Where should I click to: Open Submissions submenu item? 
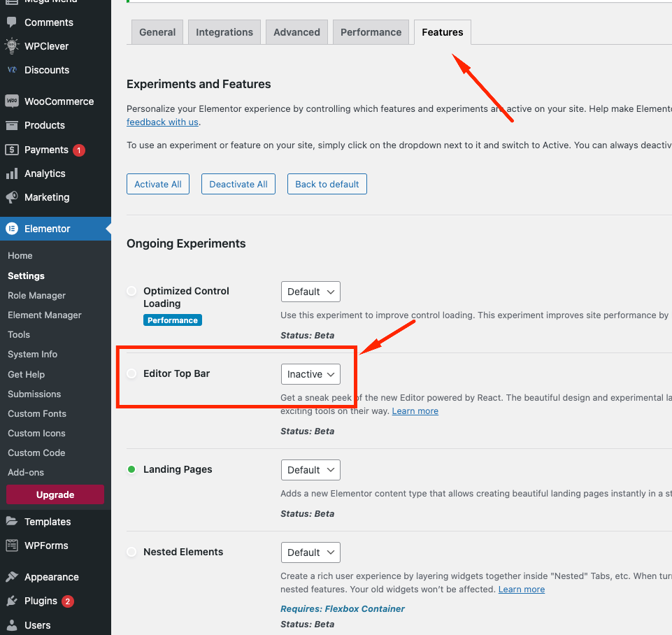coord(34,394)
